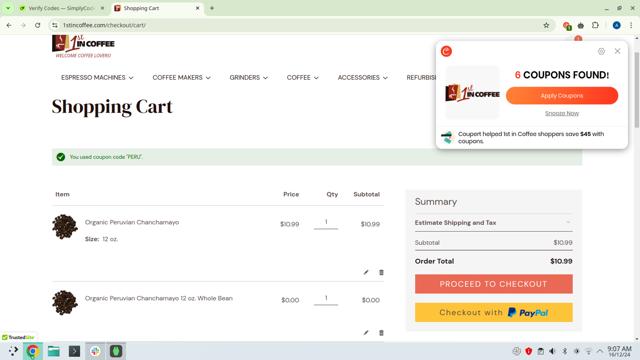Close the Verify Codes tab
Viewport: 640px width, 360px height.
pos(102,8)
